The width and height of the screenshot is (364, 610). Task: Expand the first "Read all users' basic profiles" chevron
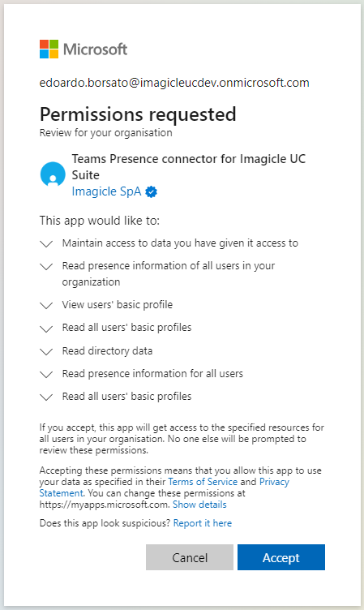[46, 329]
